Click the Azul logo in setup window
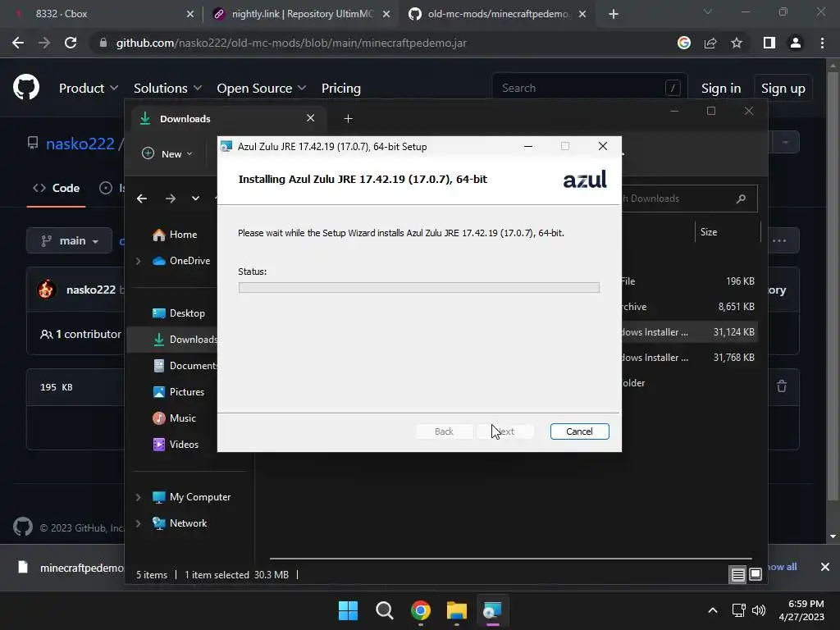 pyautogui.click(x=584, y=179)
